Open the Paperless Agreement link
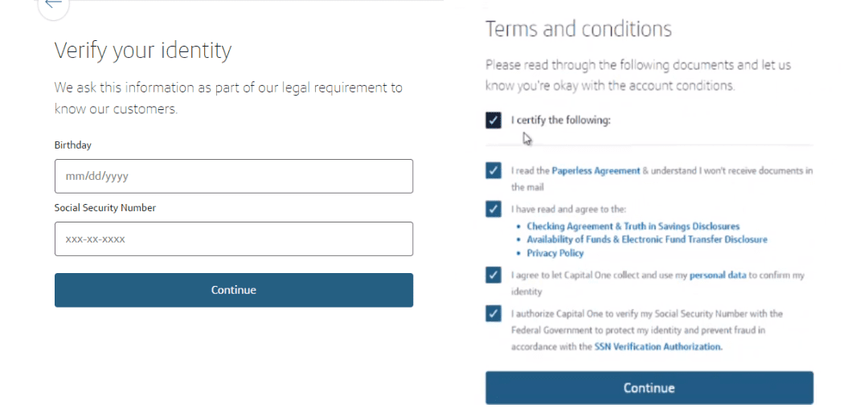 [596, 171]
